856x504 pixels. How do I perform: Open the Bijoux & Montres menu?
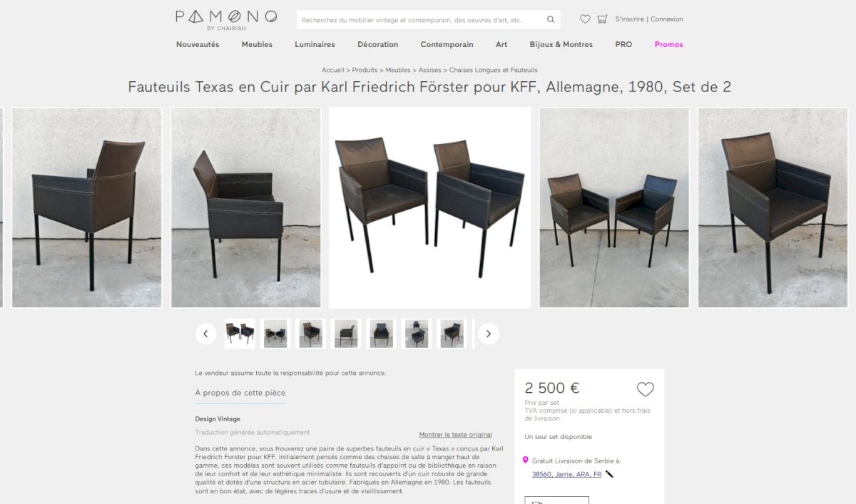pyautogui.click(x=561, y=44)
